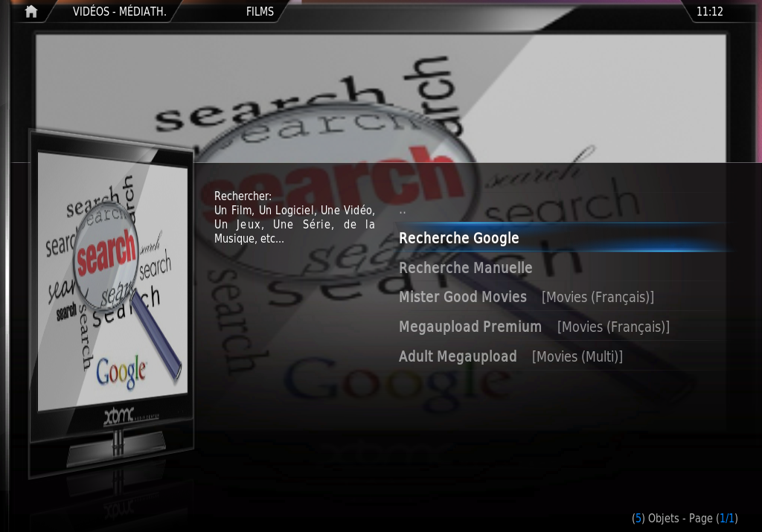Viewport: 762px width, 532px height.
Task: Open Adult Megaupload source
Action: tap(563, 356)
